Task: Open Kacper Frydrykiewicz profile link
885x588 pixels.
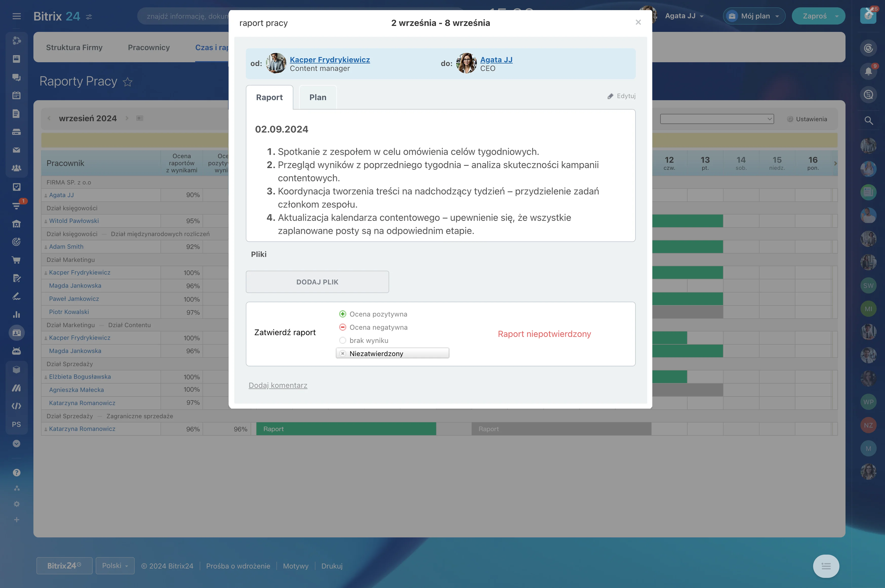Action: [329, 60]
